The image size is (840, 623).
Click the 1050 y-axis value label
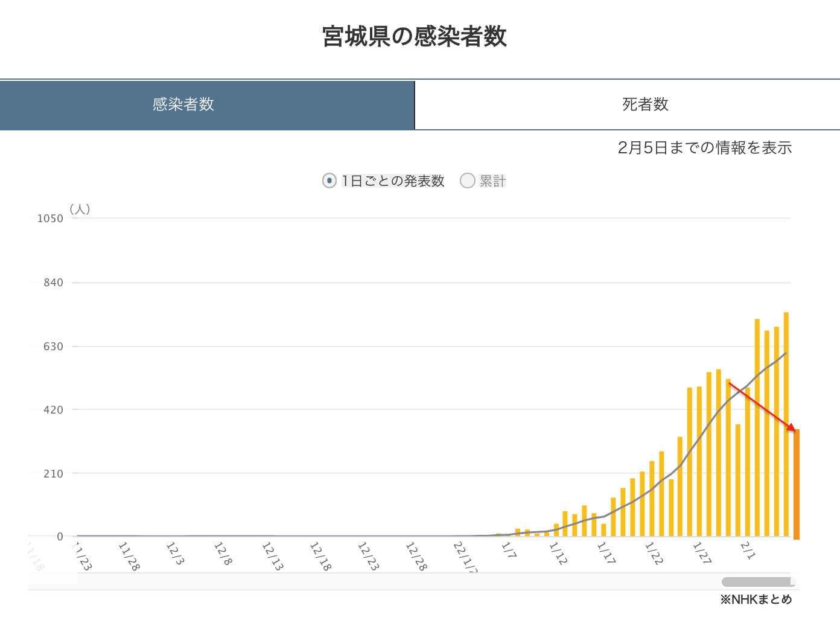pos(50,219)
